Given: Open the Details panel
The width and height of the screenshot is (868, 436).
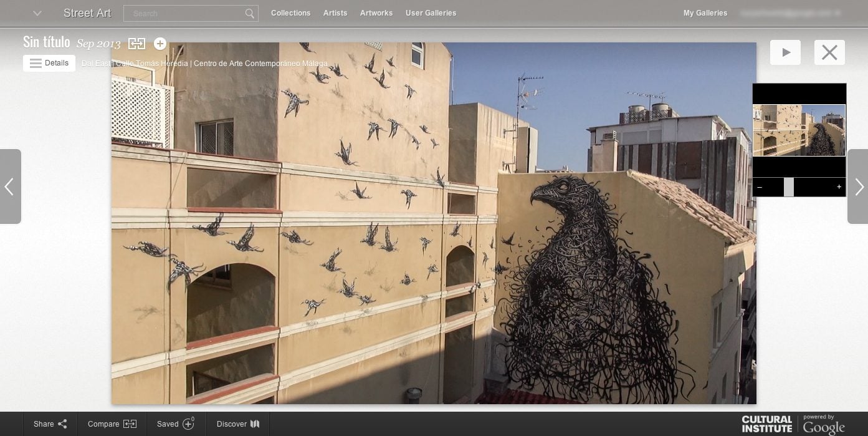Looking at the screenshot, I should click(49, 63).
